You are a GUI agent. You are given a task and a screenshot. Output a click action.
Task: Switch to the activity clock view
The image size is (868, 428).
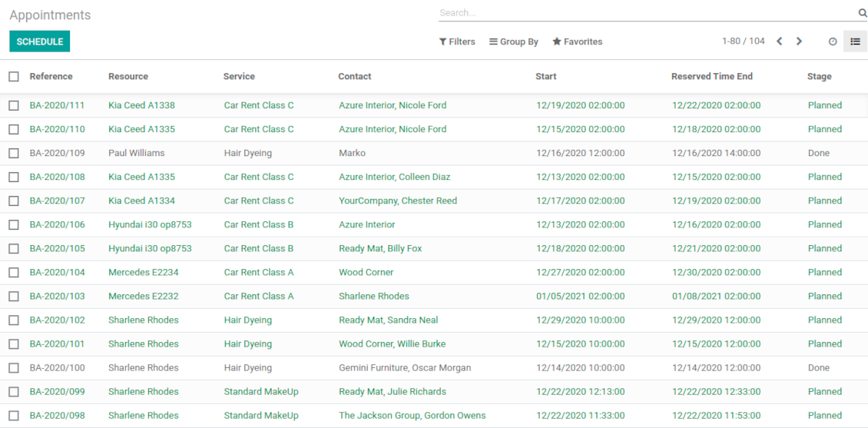tap(833, 41)
